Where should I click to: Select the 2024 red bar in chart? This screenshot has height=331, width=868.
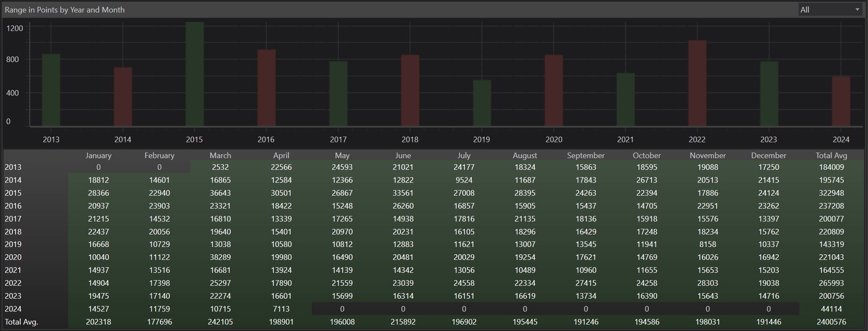[841, 101]
